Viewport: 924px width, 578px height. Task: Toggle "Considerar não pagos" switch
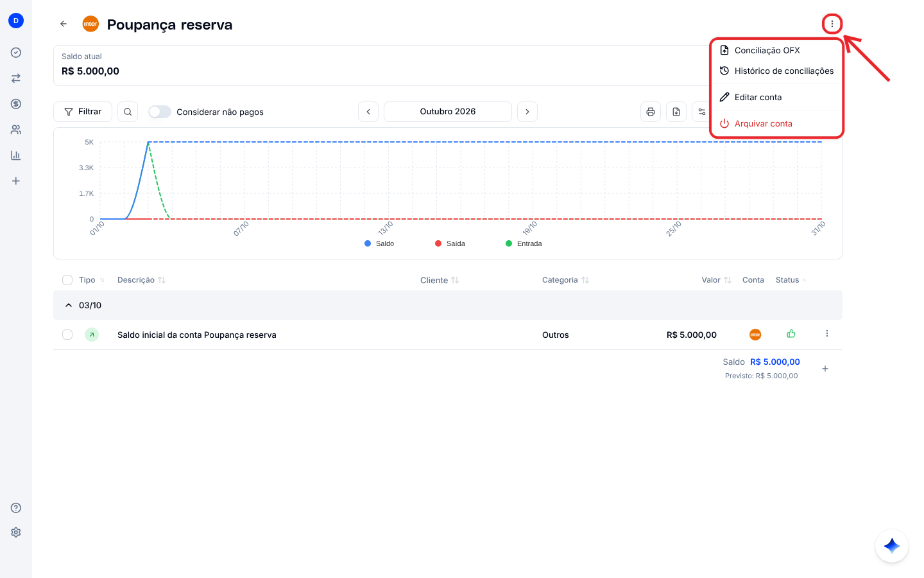[x=160, y=112]
